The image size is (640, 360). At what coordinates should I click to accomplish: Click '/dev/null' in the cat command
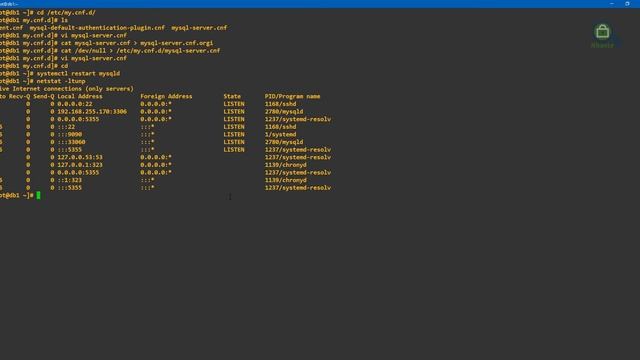[90, 51]
